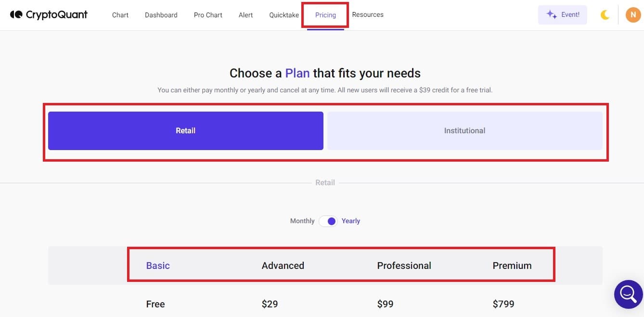Screen dimensions: 644x317
Task: Choose the Basic plan column header
Action: [x=158, y=266]
